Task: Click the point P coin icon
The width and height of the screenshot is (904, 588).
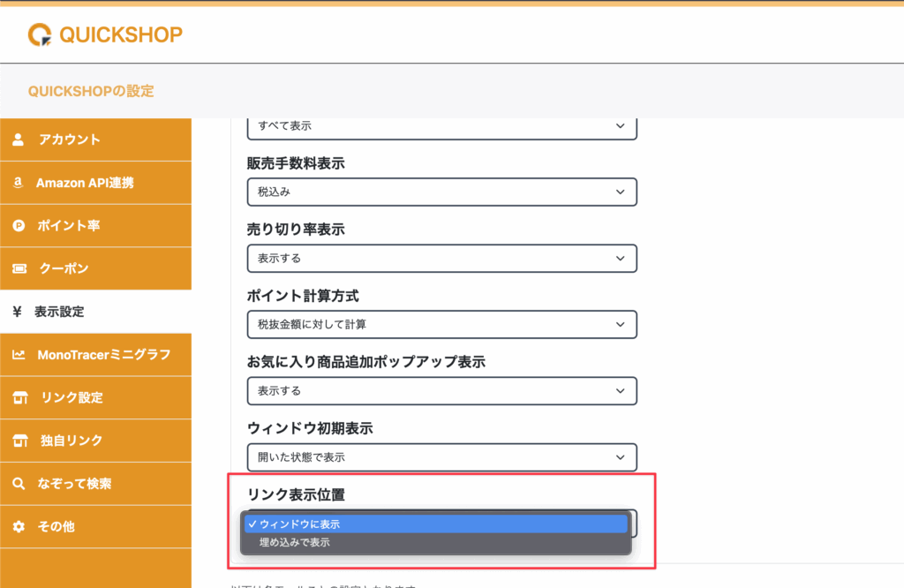Action: 19,225
